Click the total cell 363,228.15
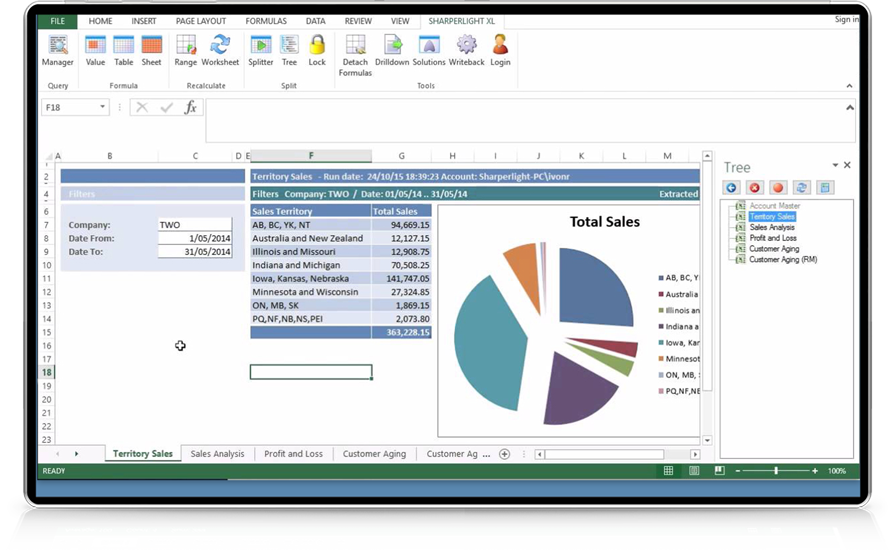 (401, 332)
